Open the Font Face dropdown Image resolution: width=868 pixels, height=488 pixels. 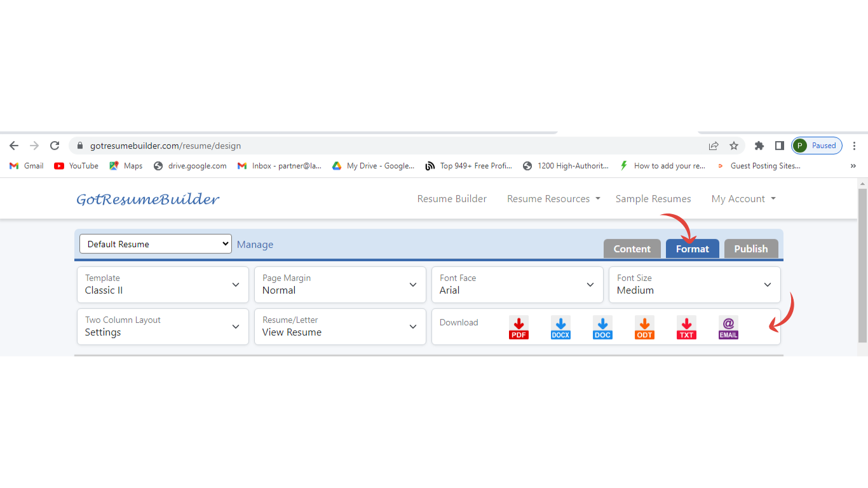[517, 285]
